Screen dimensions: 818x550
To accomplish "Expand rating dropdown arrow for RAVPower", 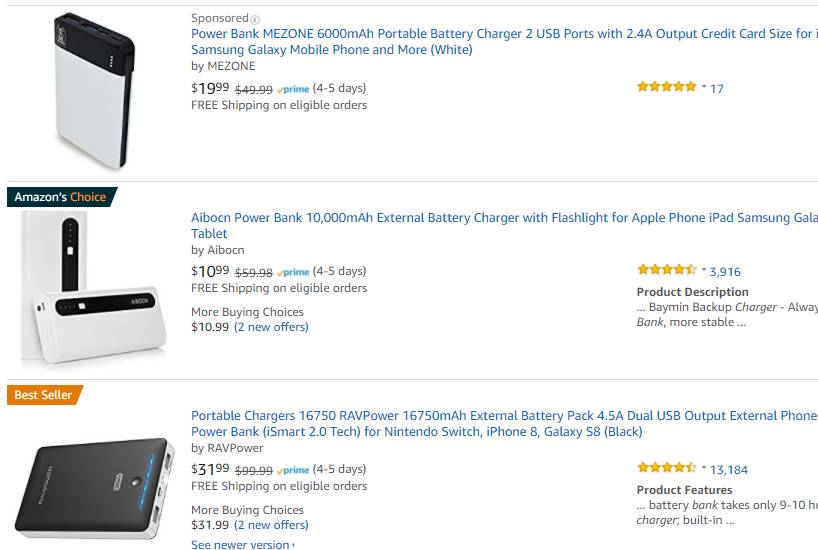I will [704, 467].
